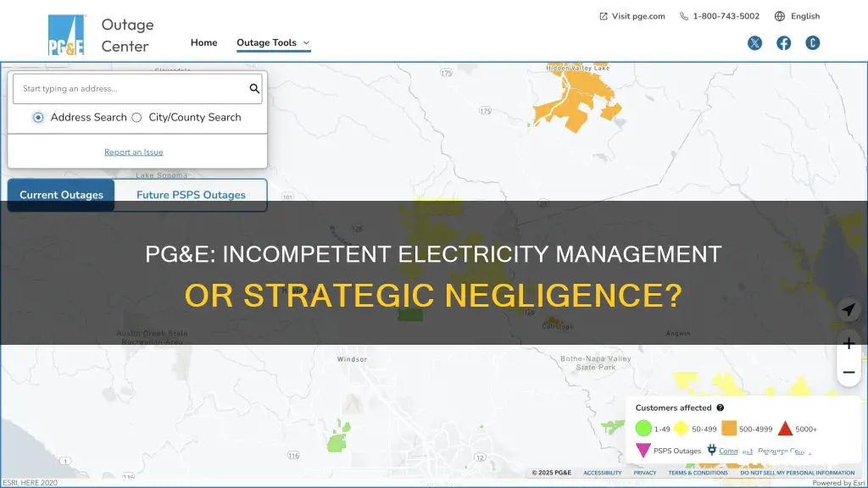Open the round C social icon
The height and width of the screenshot is (488, 868).
pyautogui.click(x=812, y=43)
